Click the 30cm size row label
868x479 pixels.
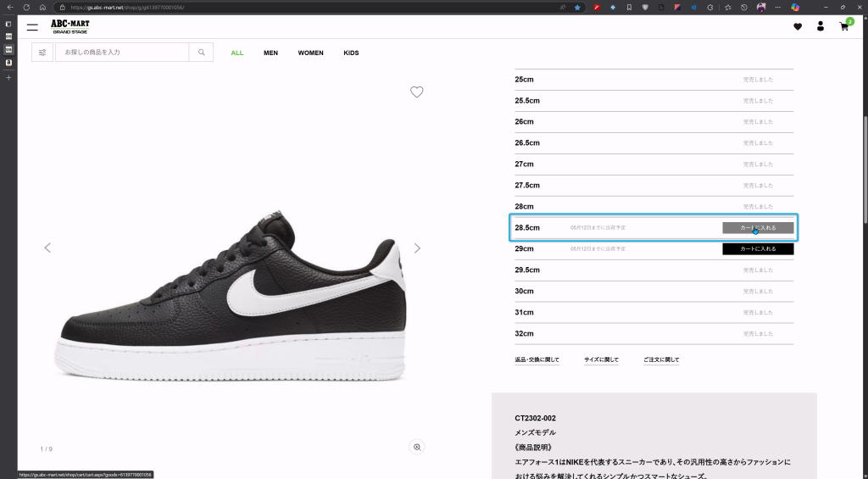524,292
